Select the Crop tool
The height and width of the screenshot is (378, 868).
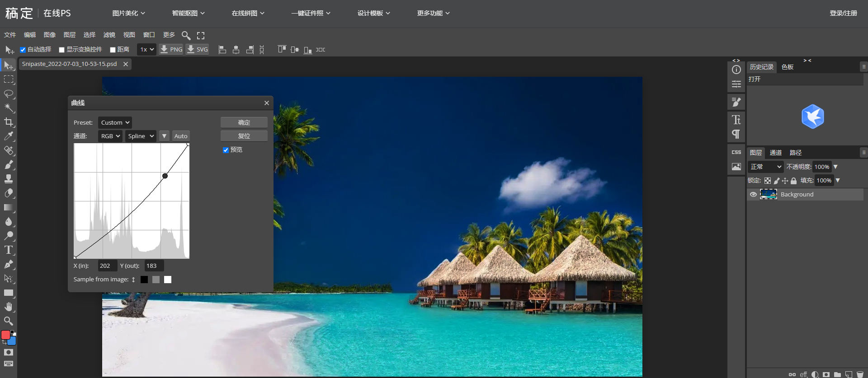[x=9, y=122]
